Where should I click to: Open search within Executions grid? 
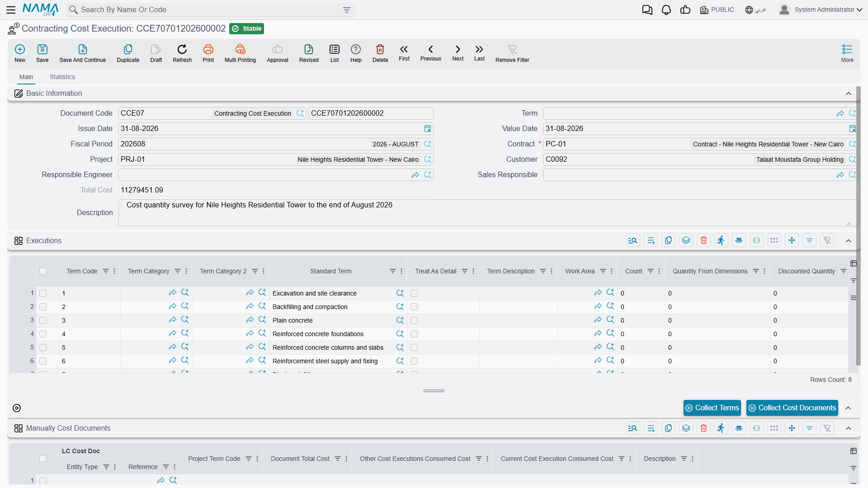633,240
